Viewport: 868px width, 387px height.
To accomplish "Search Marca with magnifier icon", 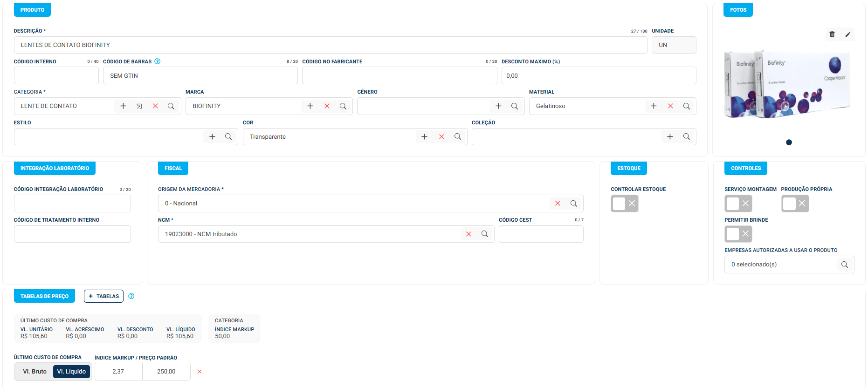I will coord(343,106).
